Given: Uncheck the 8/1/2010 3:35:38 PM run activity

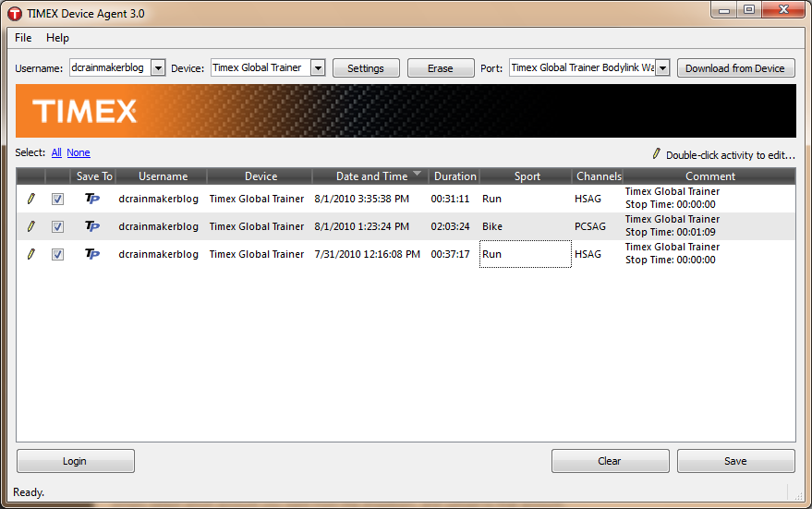Looking at the screenshot, I should [57, 199].
